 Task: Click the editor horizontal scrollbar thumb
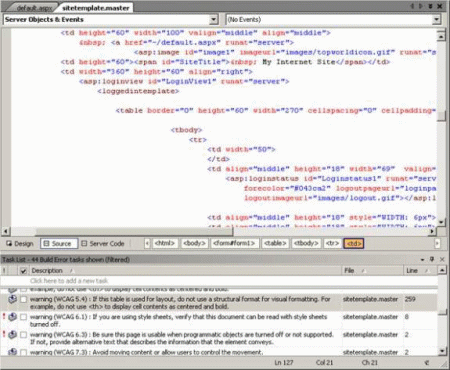pos(135,231)
